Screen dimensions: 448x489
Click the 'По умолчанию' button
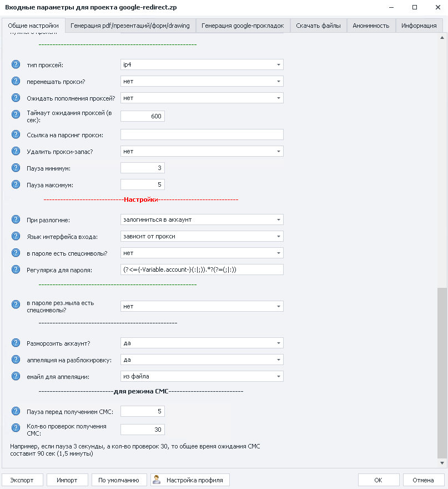[x=119, y=480]
